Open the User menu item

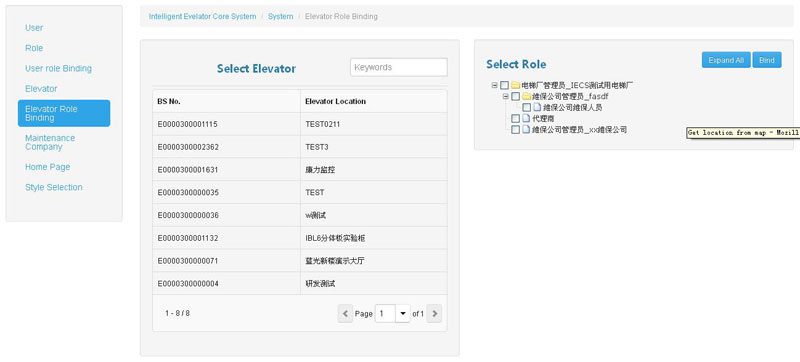click(34, 28)
